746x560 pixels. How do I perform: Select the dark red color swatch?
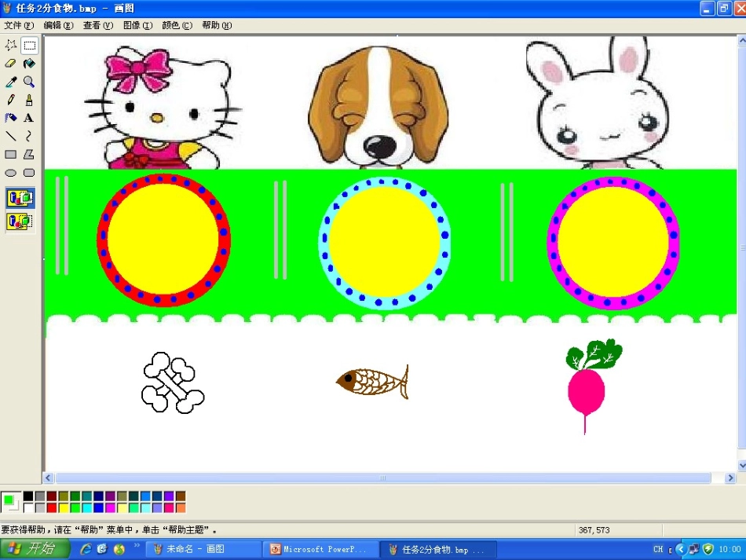tap(52, 496)
